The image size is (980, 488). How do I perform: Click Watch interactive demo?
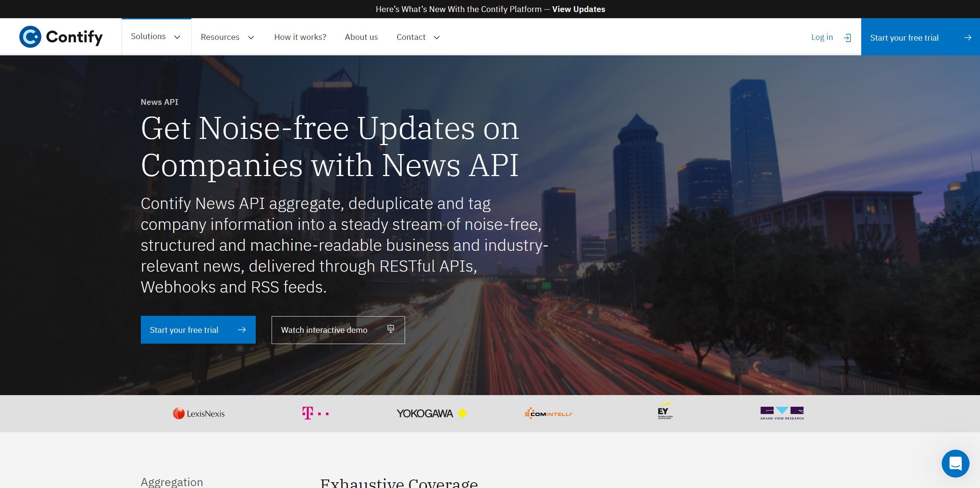point(324,330)
